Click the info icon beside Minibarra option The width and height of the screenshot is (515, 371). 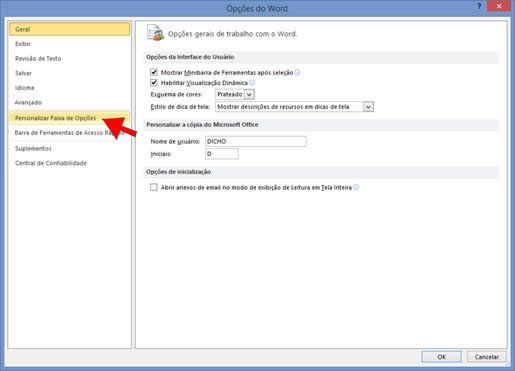point(297,72)
